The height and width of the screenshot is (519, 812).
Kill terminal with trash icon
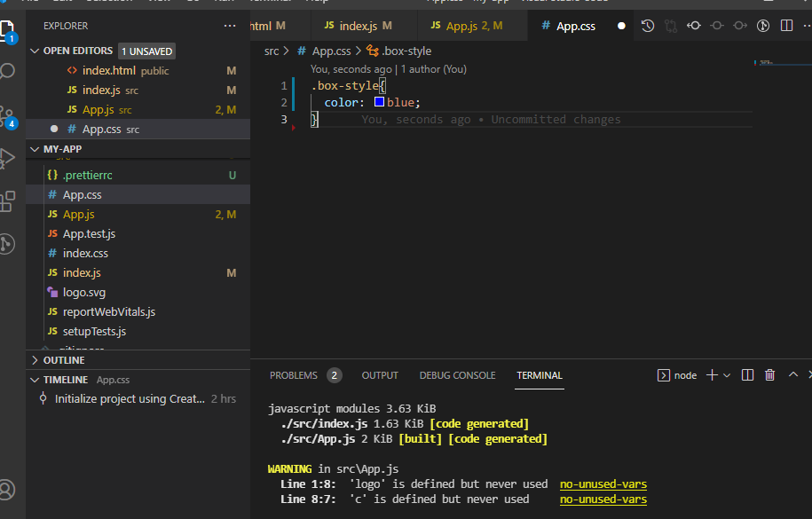click(769, 375)
